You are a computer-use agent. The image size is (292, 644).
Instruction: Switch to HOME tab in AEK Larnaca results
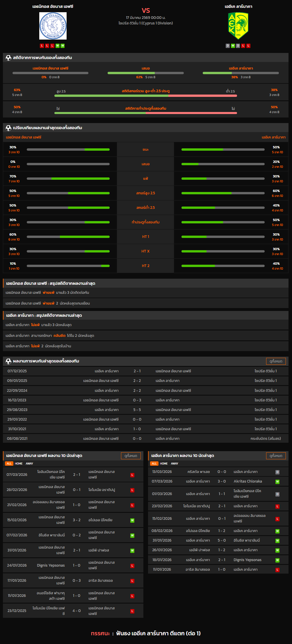164,464
